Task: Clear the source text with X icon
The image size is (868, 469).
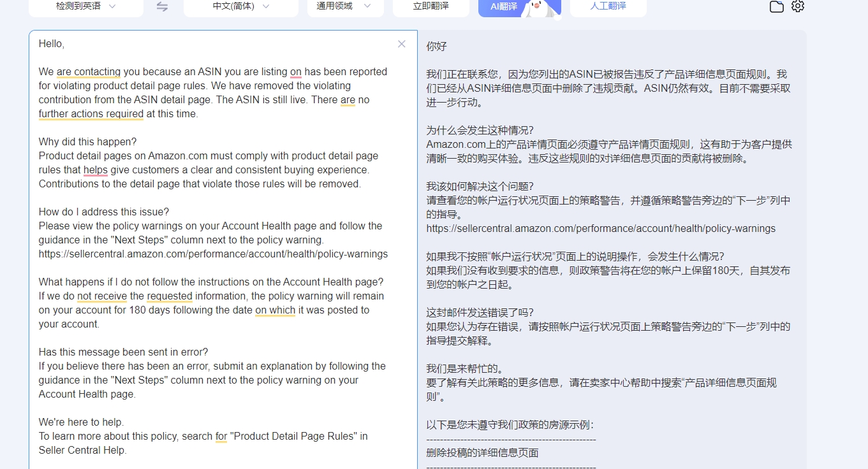Action: (x=401, y=44)
